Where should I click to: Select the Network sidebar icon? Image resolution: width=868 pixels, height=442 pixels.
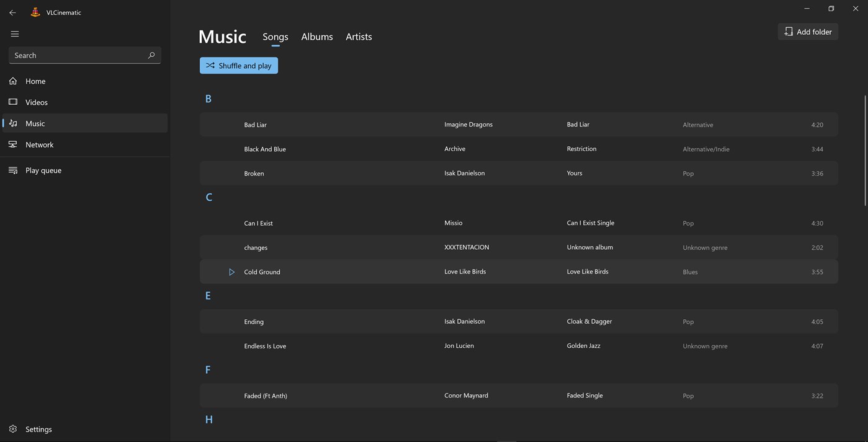13,144
